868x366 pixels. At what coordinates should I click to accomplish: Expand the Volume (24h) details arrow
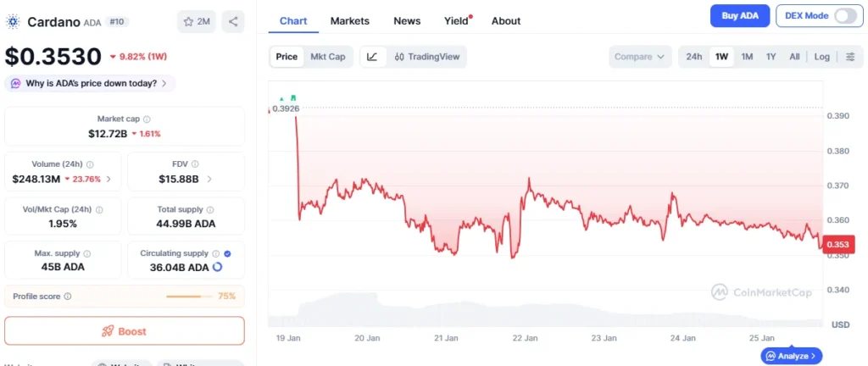tap(108, 180)
